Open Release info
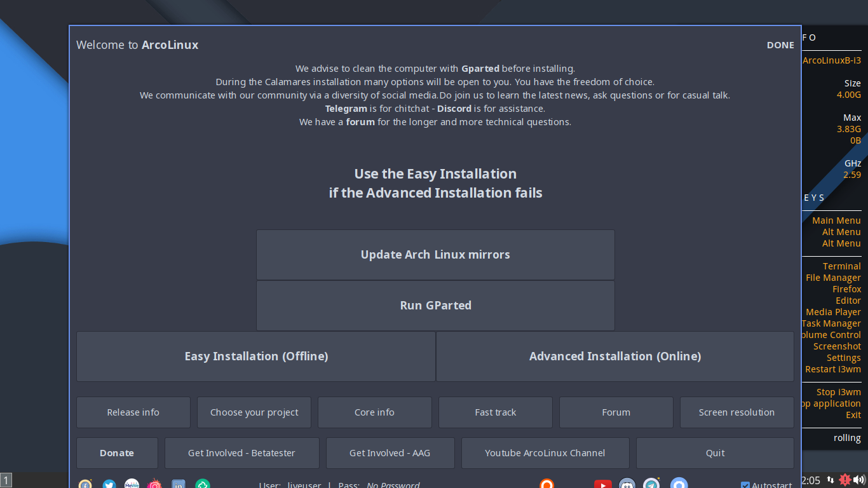Screen dimensions: 868x488 click(133, 412)
